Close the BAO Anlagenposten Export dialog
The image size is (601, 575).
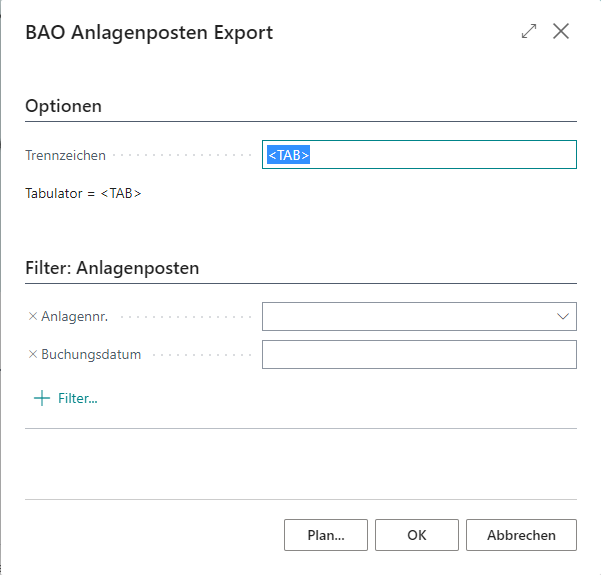tap(561, 31)
